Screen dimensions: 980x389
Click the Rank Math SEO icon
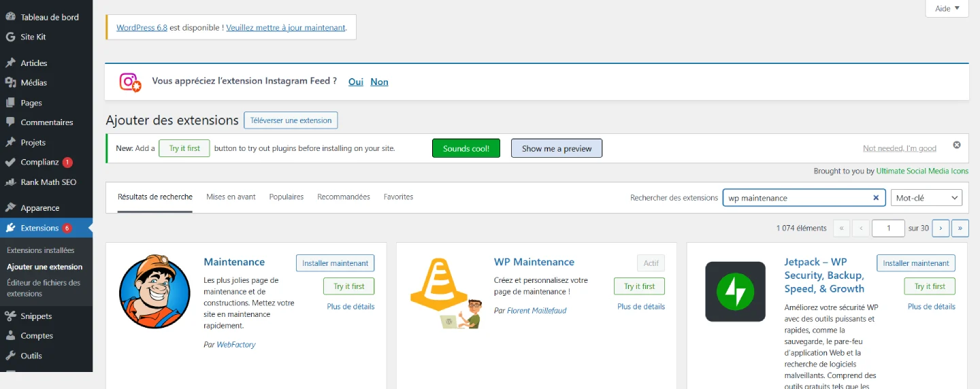click(10, 182)
